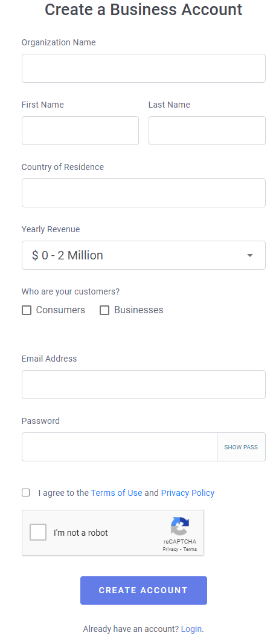
Task: Submit with CREATE ACCOUNT button
Action: [x=144, y=590]
